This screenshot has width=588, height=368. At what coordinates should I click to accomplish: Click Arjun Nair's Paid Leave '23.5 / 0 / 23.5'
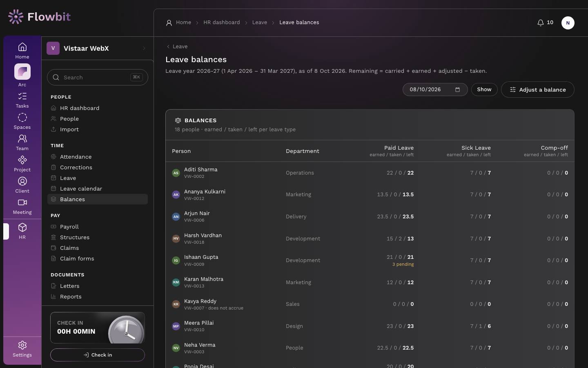point(395,217)
